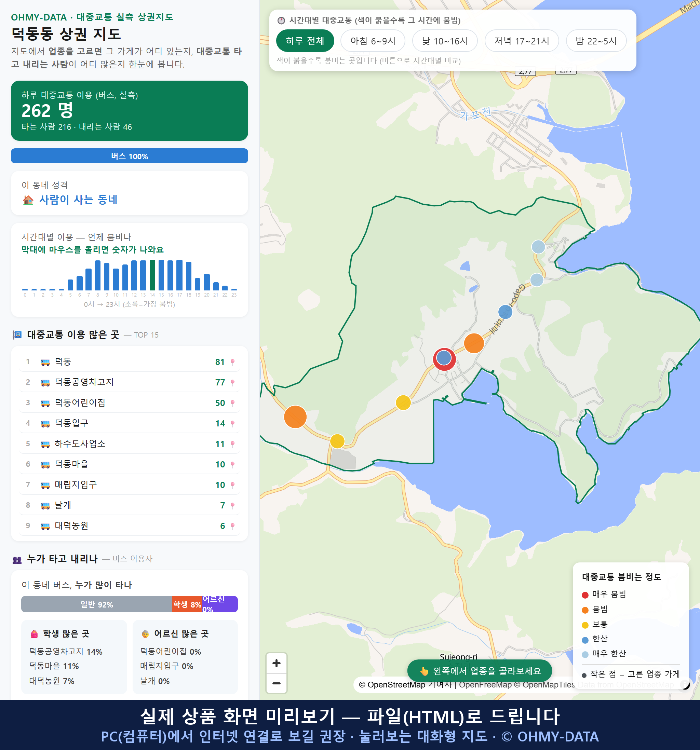Image resolution: width=700 pixels, height=750 pixels.
Task: Click the pin icon for 매립지입구
Action: pos(232,485)
